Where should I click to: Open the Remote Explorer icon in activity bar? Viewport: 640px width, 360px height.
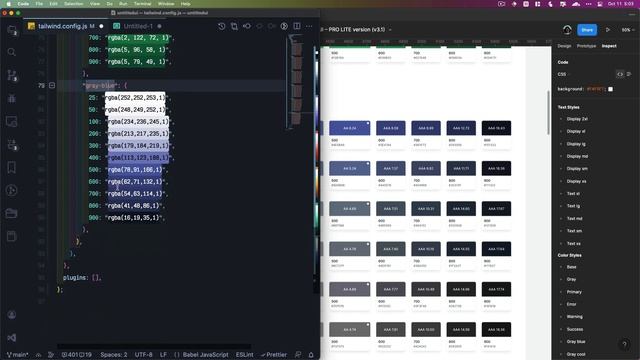coord(12,121)
